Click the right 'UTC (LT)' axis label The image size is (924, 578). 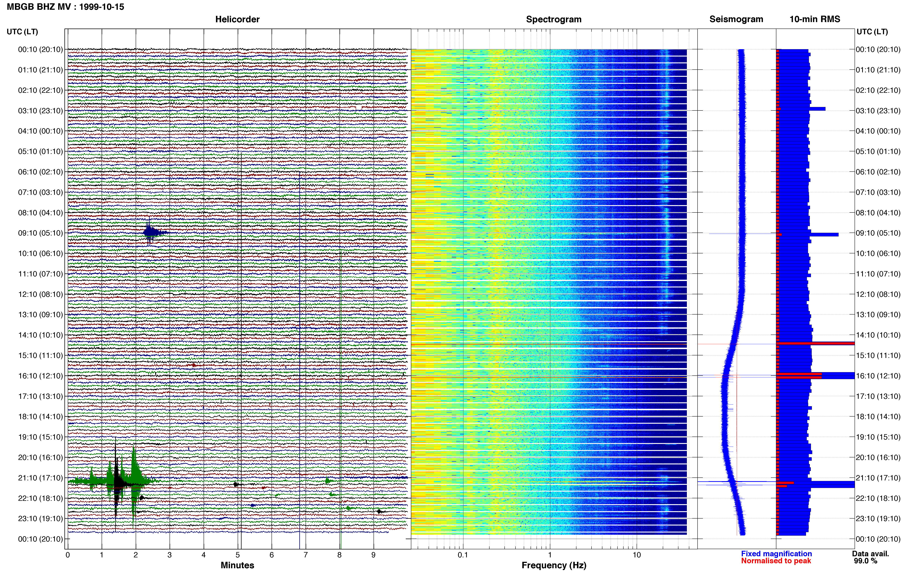click(872, 32)
